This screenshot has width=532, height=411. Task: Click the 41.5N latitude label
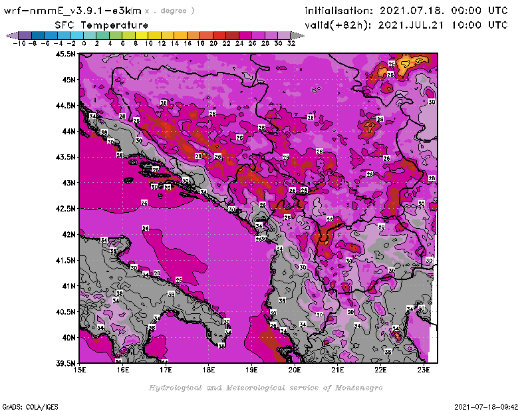point(65,260)
